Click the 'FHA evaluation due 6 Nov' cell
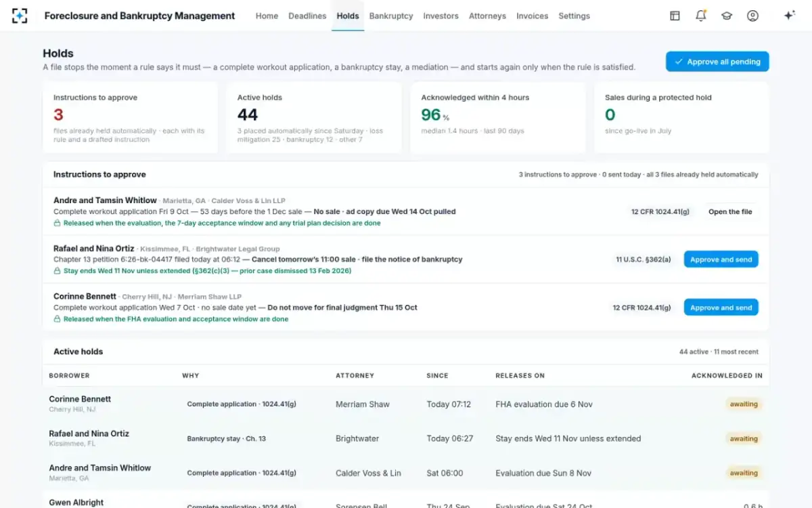The height and width of the screenshot is (508, 812). tap(544, 404)
